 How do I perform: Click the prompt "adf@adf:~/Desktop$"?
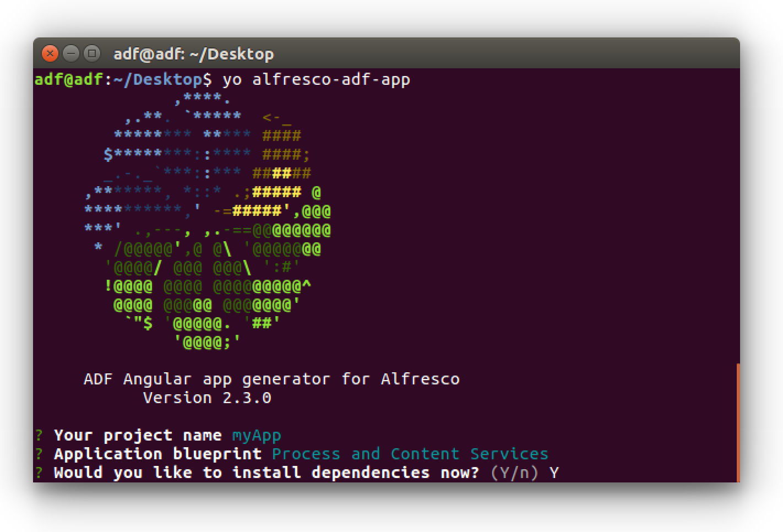pyautogui.click(x=123, y=80)
